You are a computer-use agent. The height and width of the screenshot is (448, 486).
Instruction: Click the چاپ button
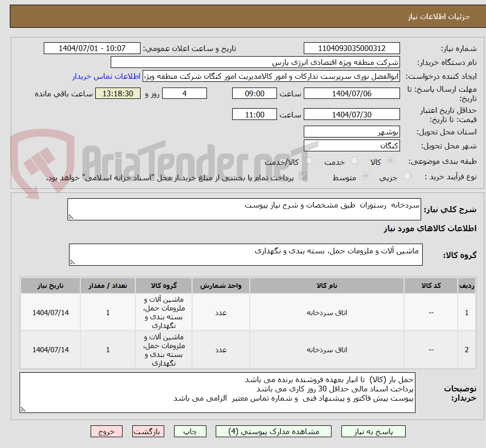tap(190, 431)
